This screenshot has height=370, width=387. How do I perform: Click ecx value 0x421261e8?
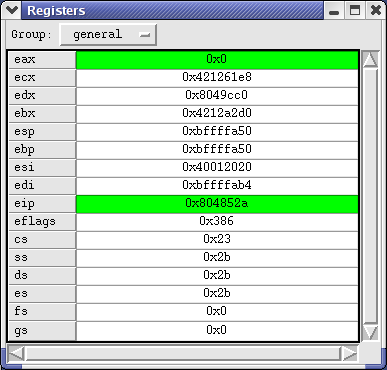217,78
